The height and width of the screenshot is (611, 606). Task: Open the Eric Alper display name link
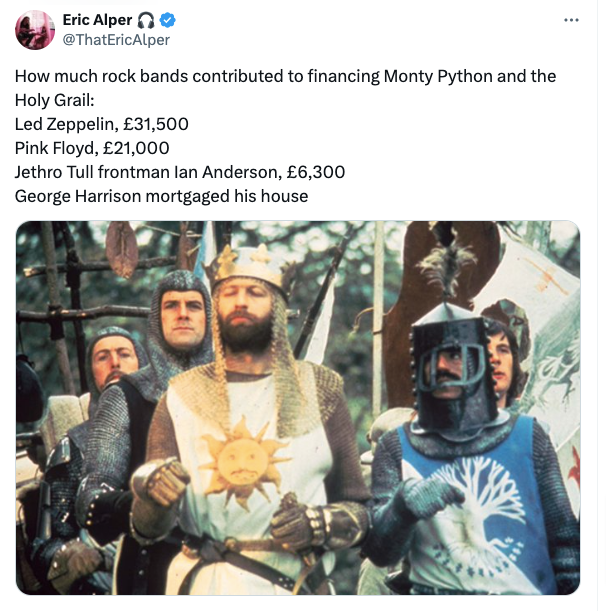coord(97,20)
